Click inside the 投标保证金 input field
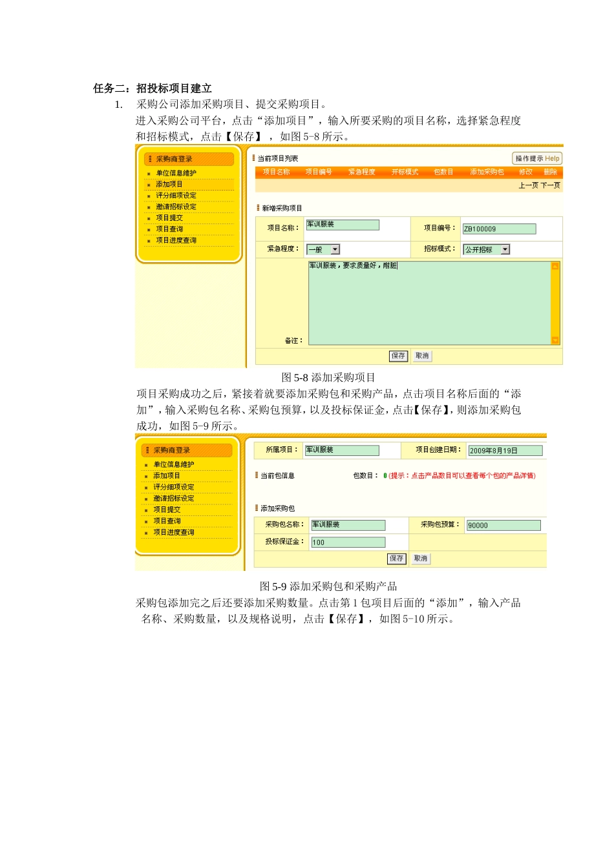The height and width of the screenshot is (868, 614). [349, 542]
